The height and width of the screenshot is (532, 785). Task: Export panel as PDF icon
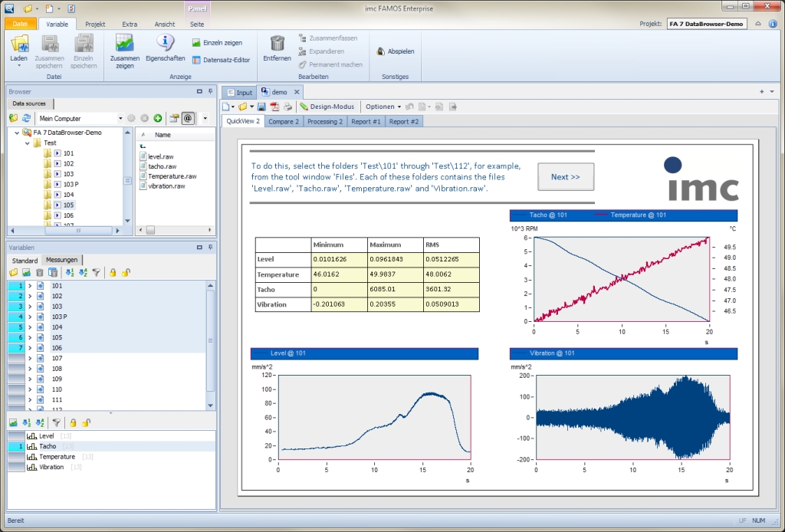(x=274, y=107)
